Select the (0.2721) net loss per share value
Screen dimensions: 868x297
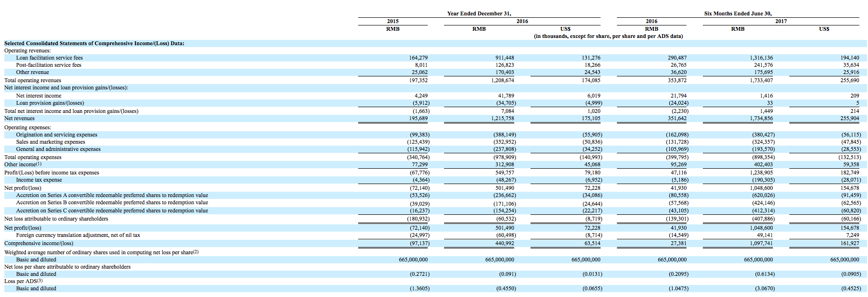[x=420, y=274]
